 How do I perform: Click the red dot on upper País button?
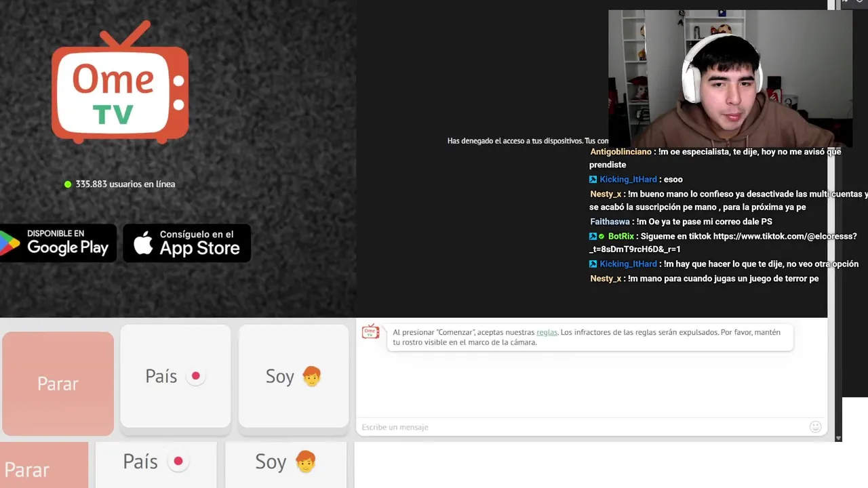click(195, 376)
